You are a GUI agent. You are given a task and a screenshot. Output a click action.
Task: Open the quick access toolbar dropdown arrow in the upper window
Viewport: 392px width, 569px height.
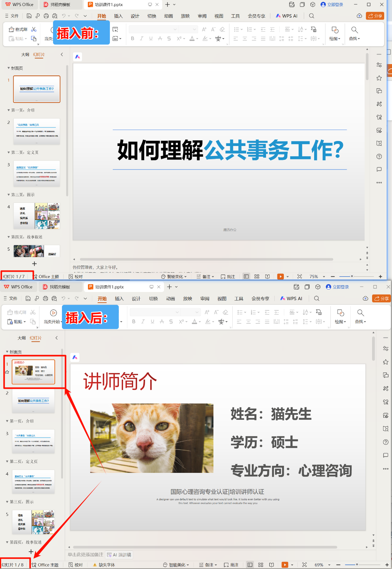click(85, 16)
